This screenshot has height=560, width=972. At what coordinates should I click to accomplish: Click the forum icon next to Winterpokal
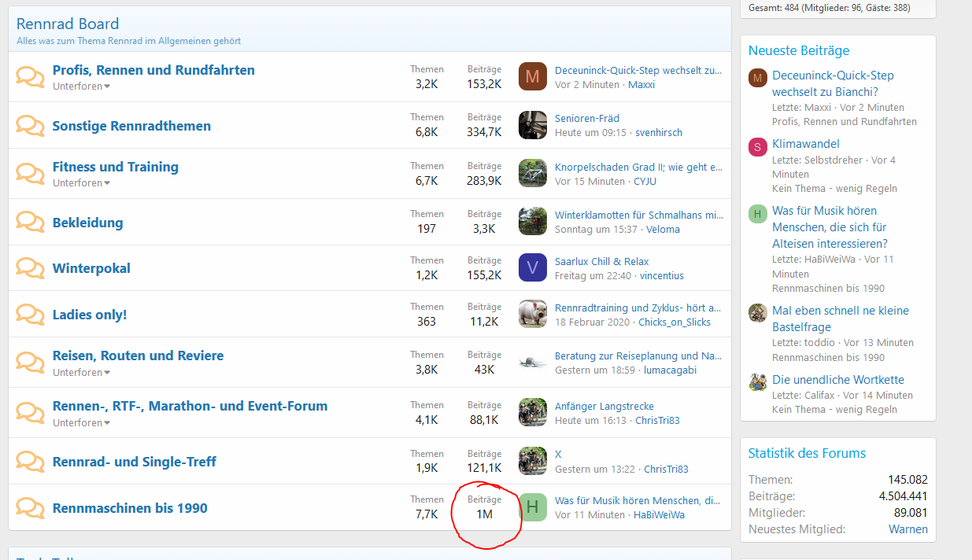30,268
